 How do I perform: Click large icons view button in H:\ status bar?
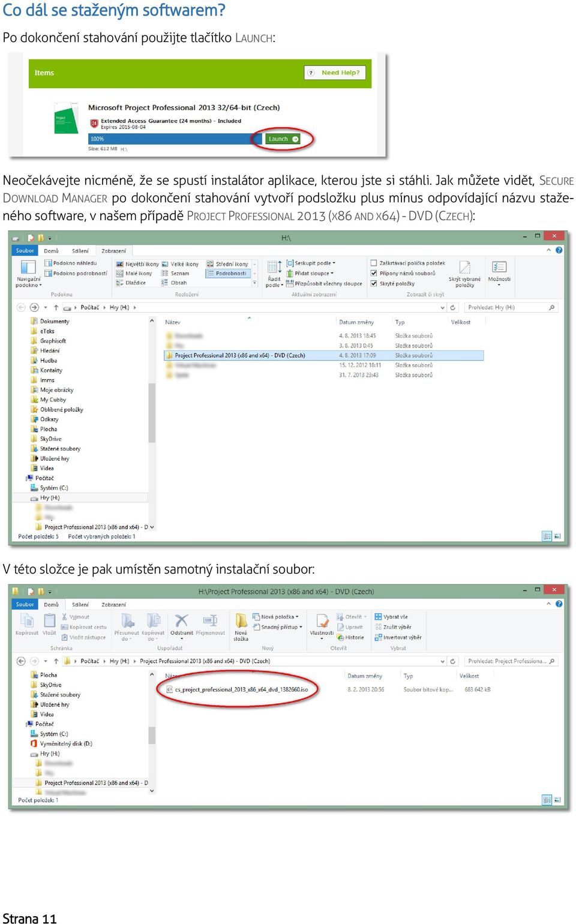click(x=557, y=536)
